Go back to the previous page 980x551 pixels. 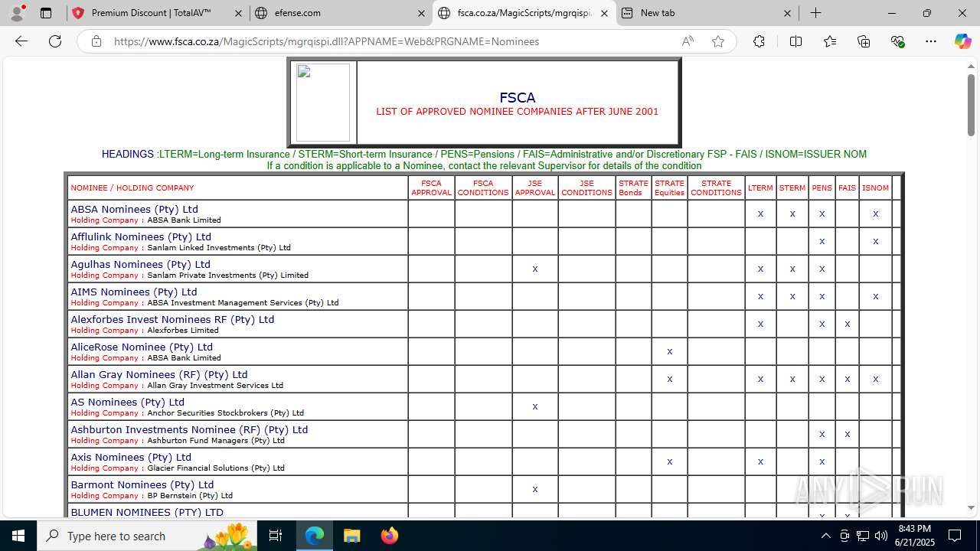[x=21, y=41]
